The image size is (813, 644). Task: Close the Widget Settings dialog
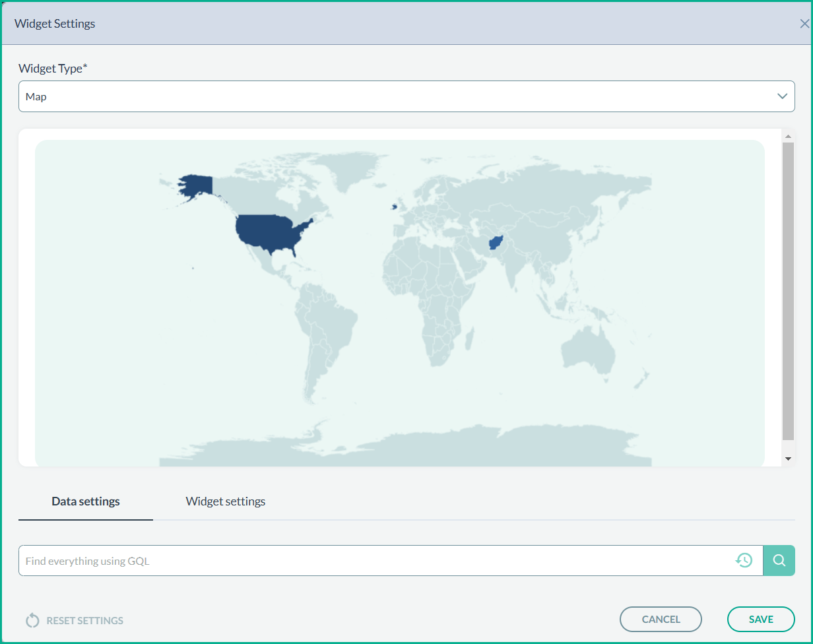pos(804,24)
